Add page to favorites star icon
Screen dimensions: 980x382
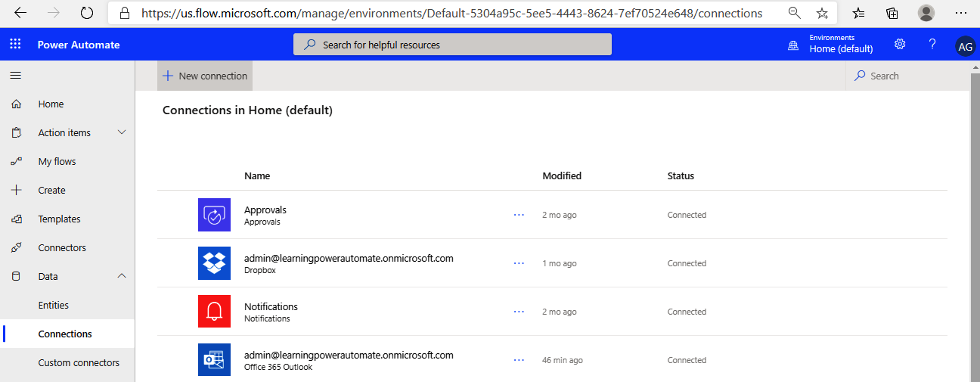(822, 13)
